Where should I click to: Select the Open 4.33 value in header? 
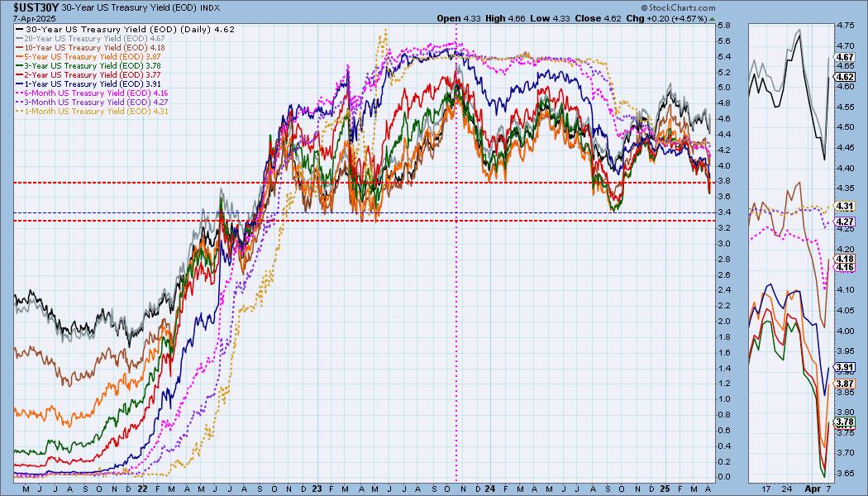459,18
